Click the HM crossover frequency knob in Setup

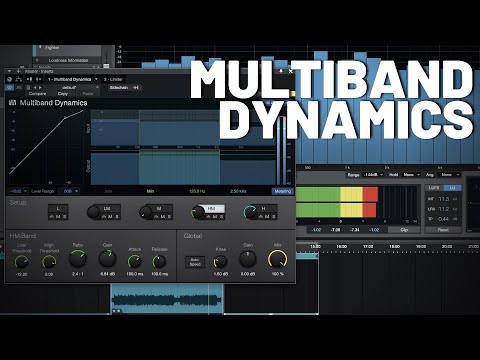coord(198,212)
